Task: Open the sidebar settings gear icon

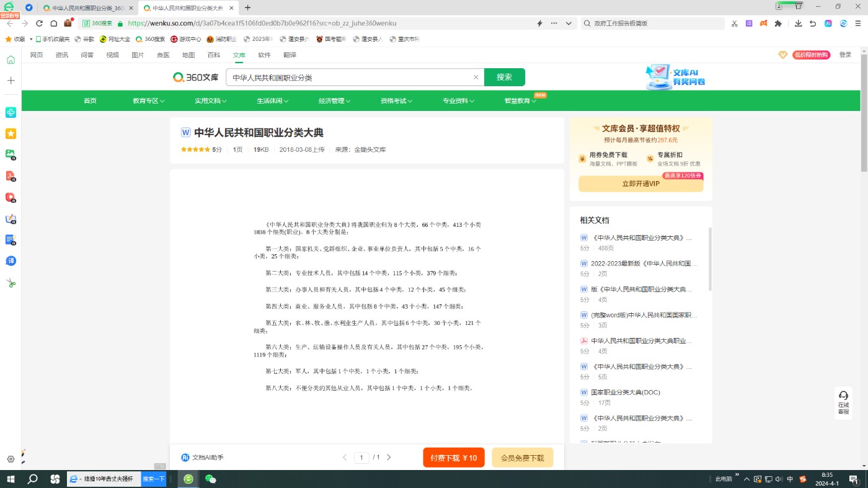Action: point(11,459)
